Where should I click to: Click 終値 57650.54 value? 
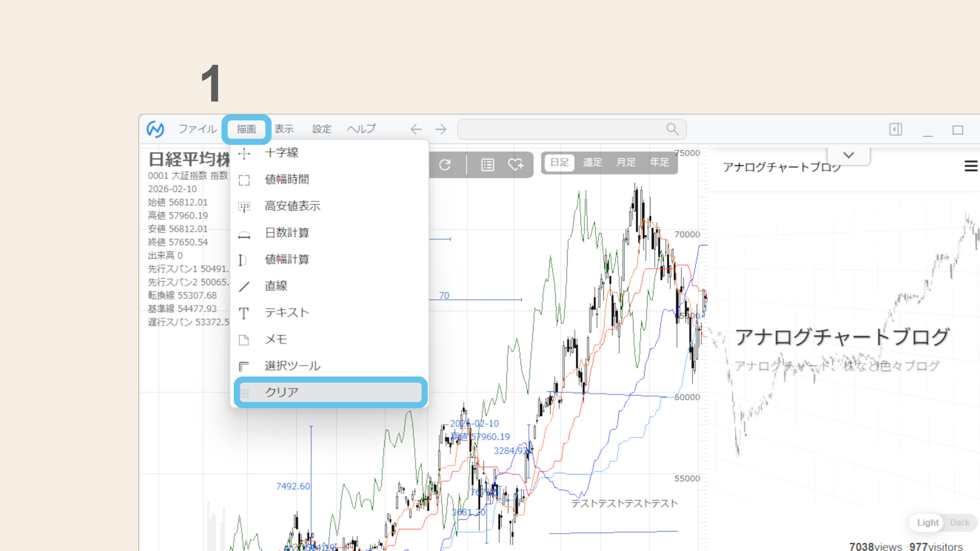click(x=178, y=242)
